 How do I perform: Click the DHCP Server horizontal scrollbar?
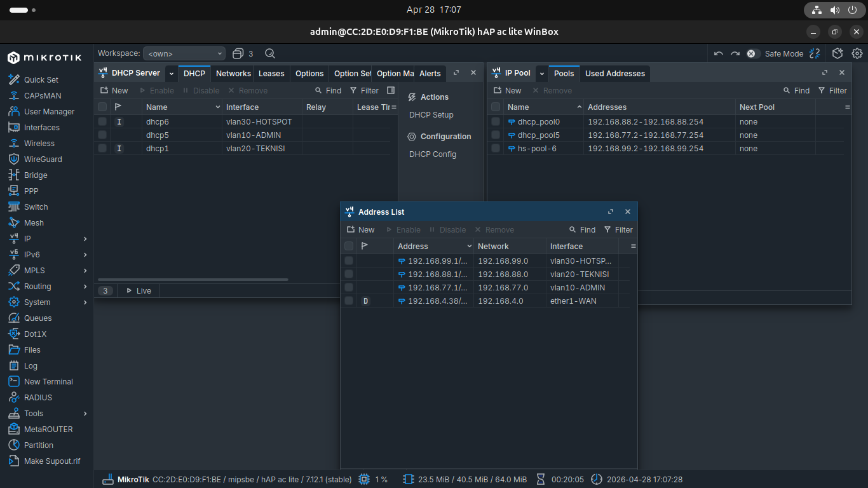(193, 280)
